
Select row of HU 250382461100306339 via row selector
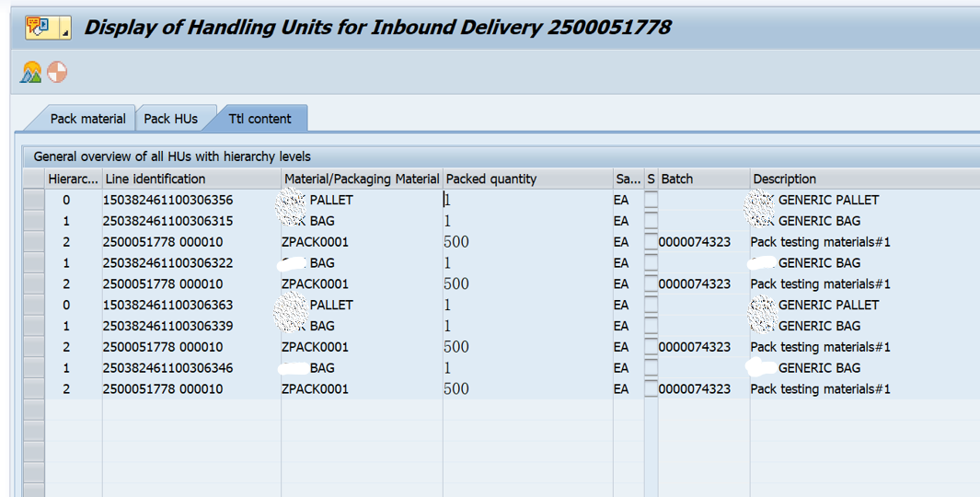coord(34,326)
